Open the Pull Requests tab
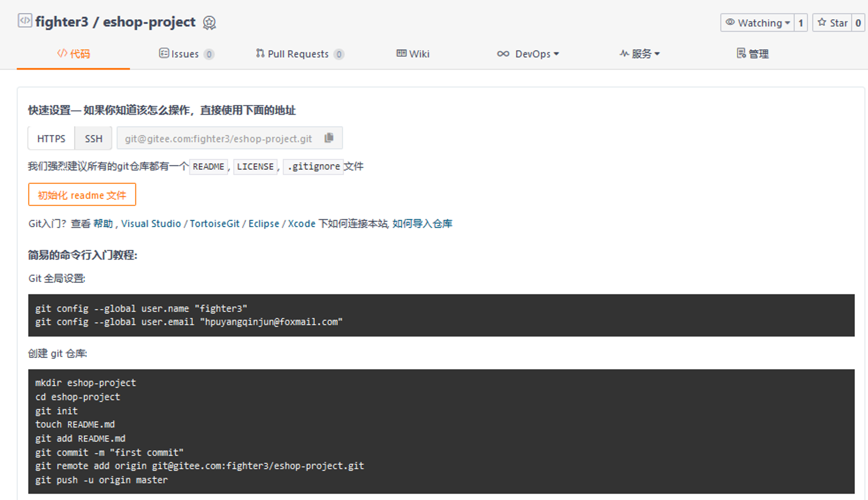 (x=300, y=54)
